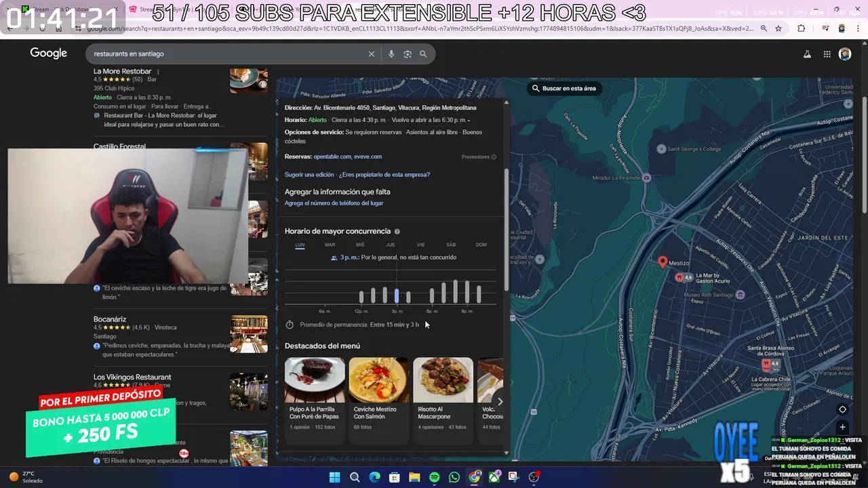Open the Chrome extensions puzzle icon
The width and height of the screenshot is (868, 488).
(x=802, y=28)
